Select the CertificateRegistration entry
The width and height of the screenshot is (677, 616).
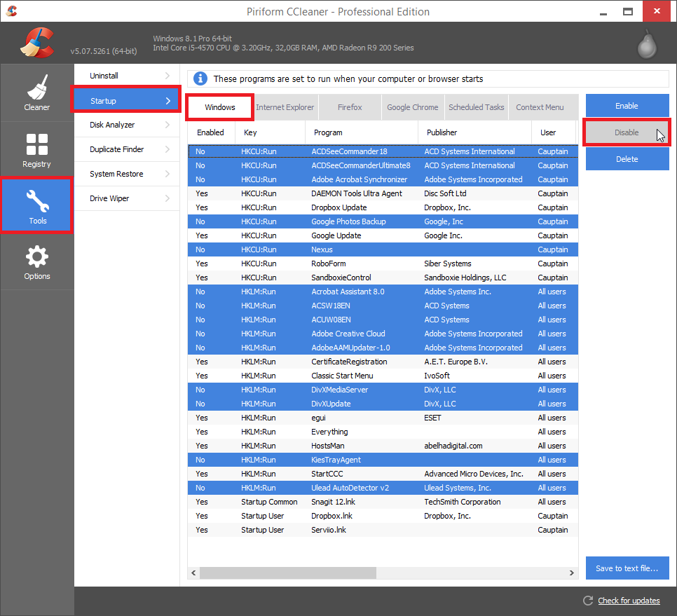(383, 362)
